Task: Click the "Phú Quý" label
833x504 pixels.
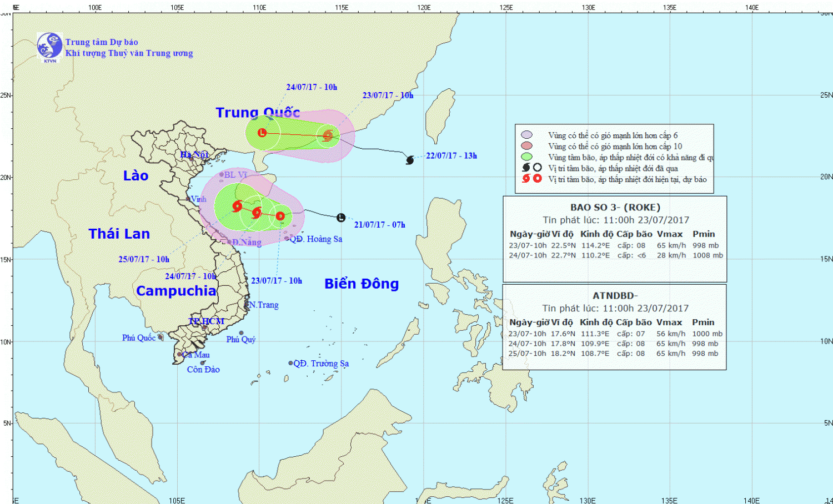Action: point(241,340)
